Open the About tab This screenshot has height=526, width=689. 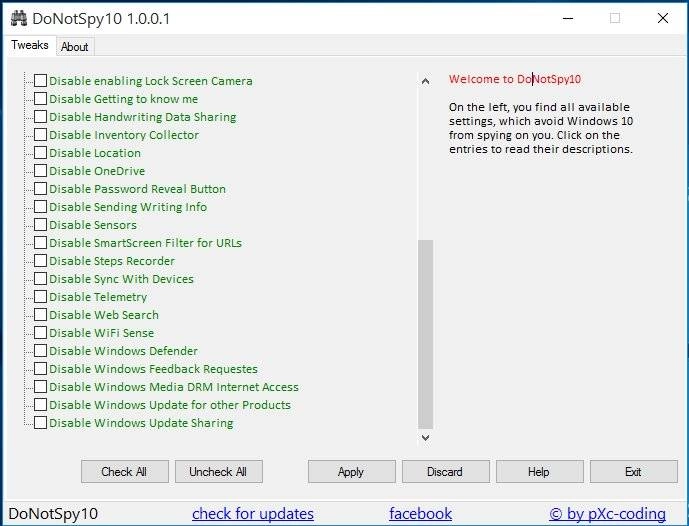pos(75,47)
